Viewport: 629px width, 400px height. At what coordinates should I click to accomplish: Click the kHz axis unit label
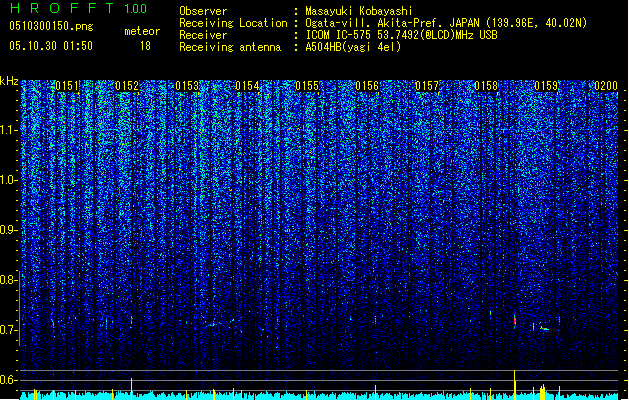pos(9,81)
